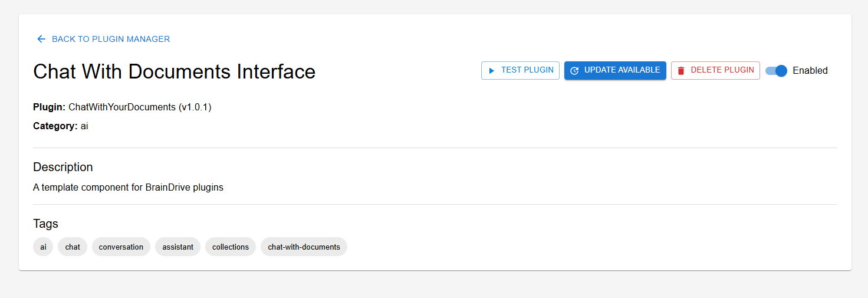The width and height of the screenshot is (868, 298).
Task: Click the trash can icon in Delete Plugin
Action: [x=681, y=71]
